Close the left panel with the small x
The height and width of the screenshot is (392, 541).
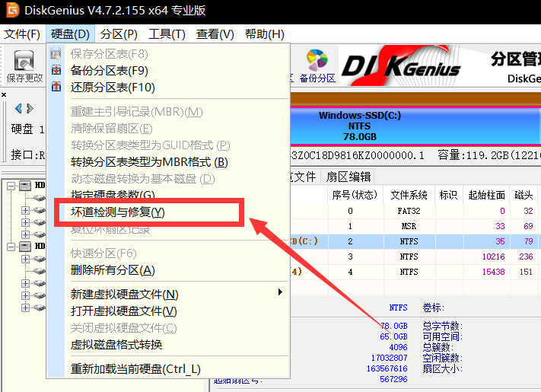[4, 94]
